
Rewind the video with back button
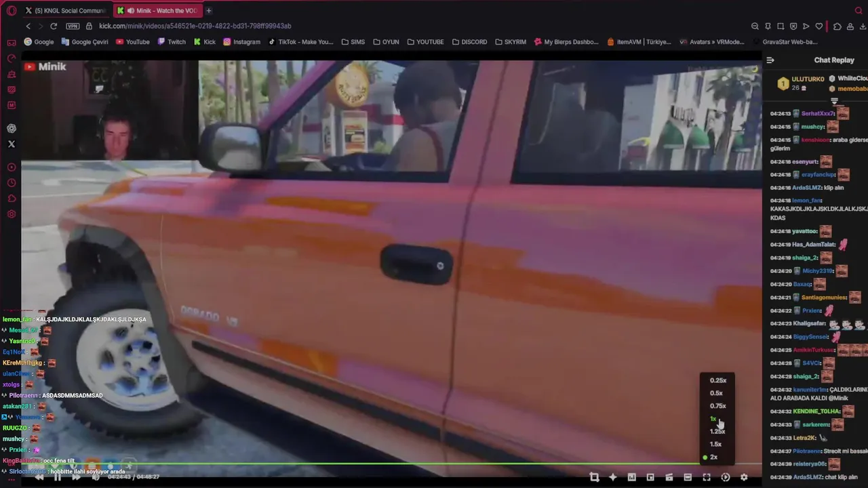pyautogui.click(x=39, y=477)
